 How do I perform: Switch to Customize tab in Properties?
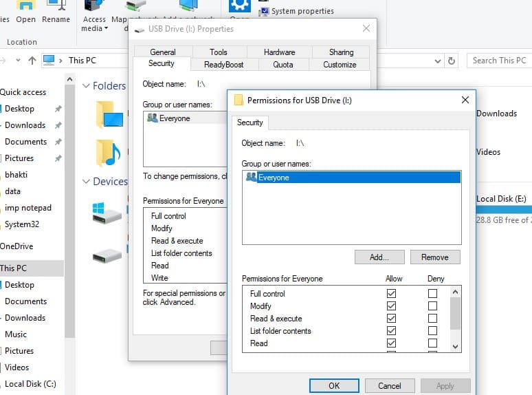click(x=340, y=65)
